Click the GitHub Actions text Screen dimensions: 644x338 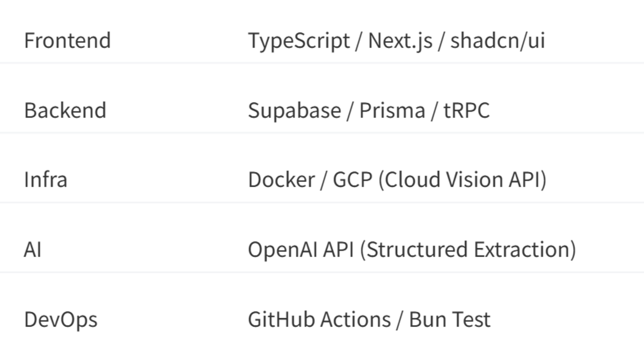tap(319, 320)
